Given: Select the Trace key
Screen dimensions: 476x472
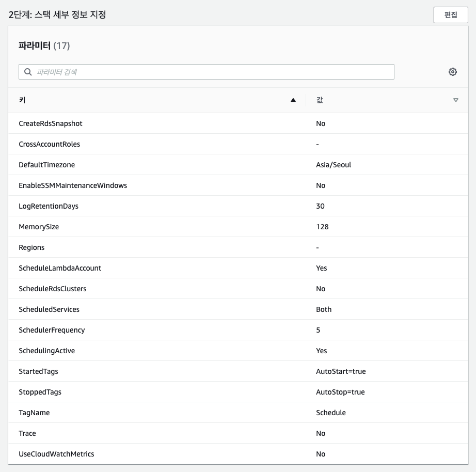Looking at the screenshot, I should pyautogui.click(x=27, y=433).
